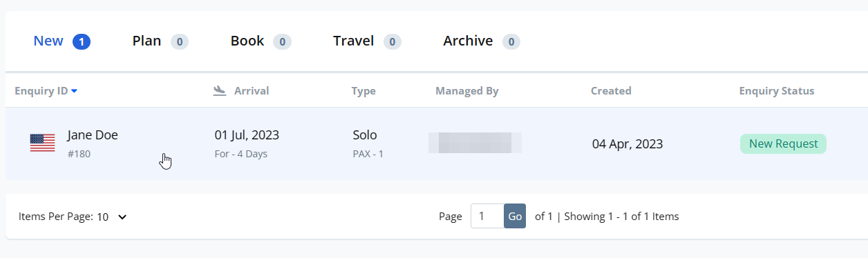Click the New tab count badge
This screenshot has width=868, height=258.
(x=82, y=41)
